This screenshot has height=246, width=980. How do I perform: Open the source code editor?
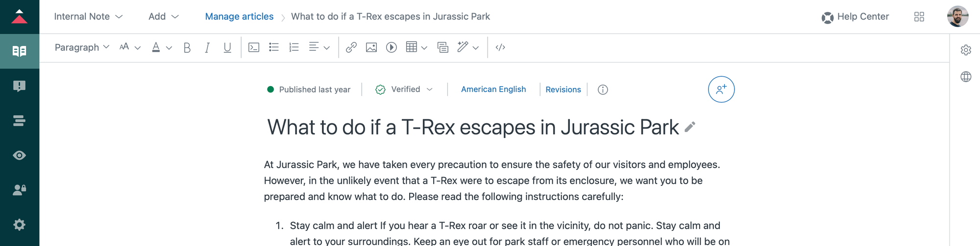coord(500,47)
